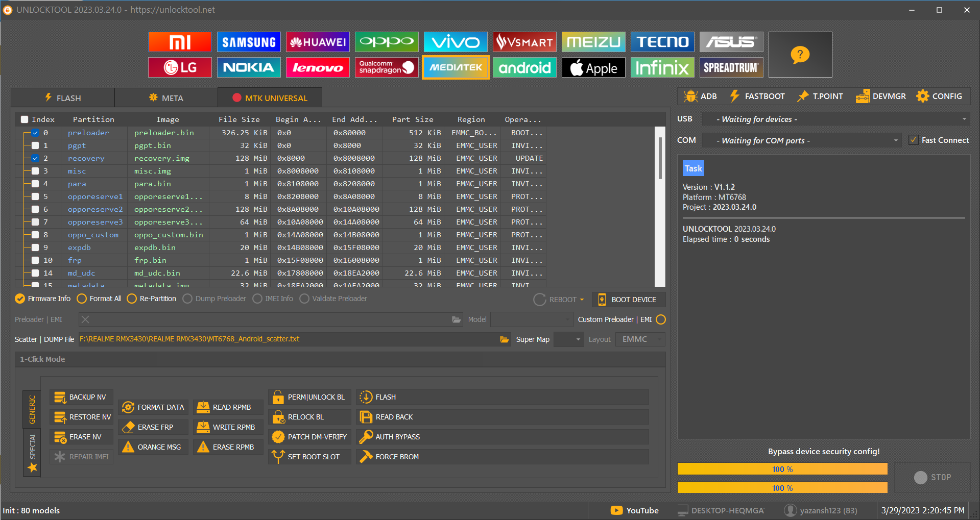Browse for scatter file using folder icon

point(504,339)
